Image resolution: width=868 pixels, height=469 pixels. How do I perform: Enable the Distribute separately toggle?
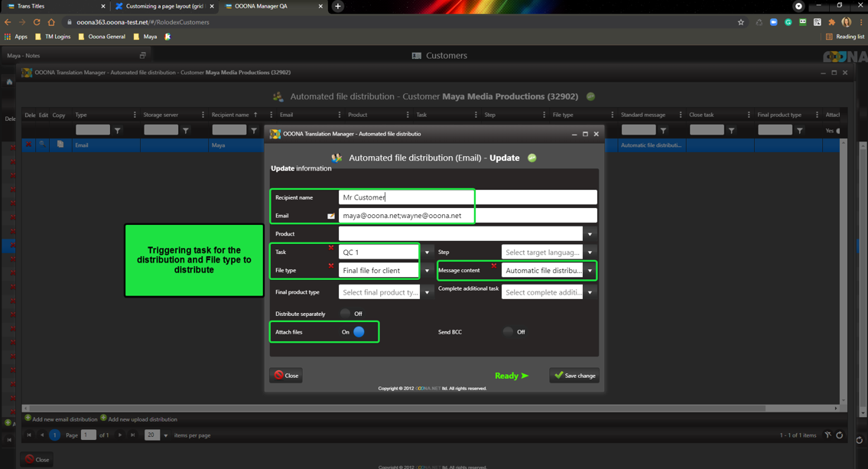pos(346,314)
